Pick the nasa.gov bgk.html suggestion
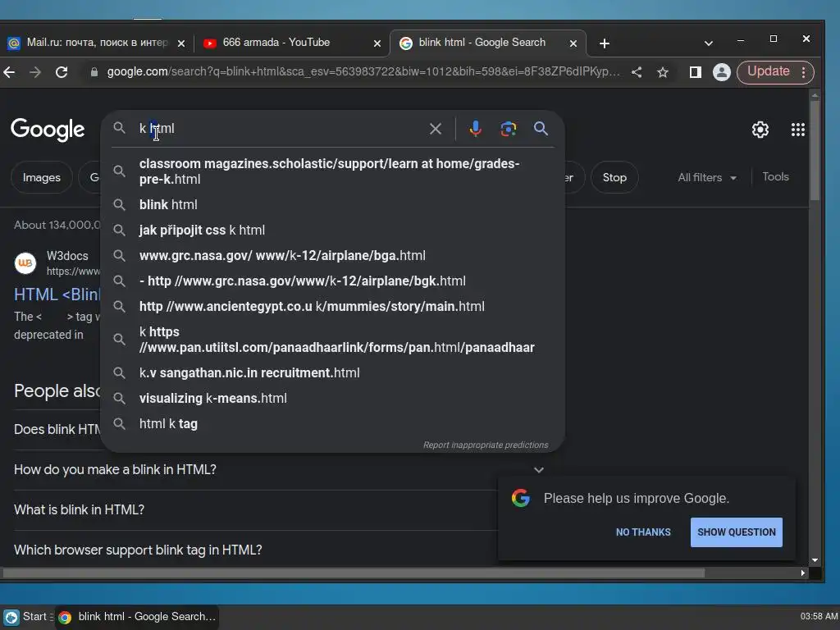The width and height of the screenshot is (840, 630). [x=332, y=281]
